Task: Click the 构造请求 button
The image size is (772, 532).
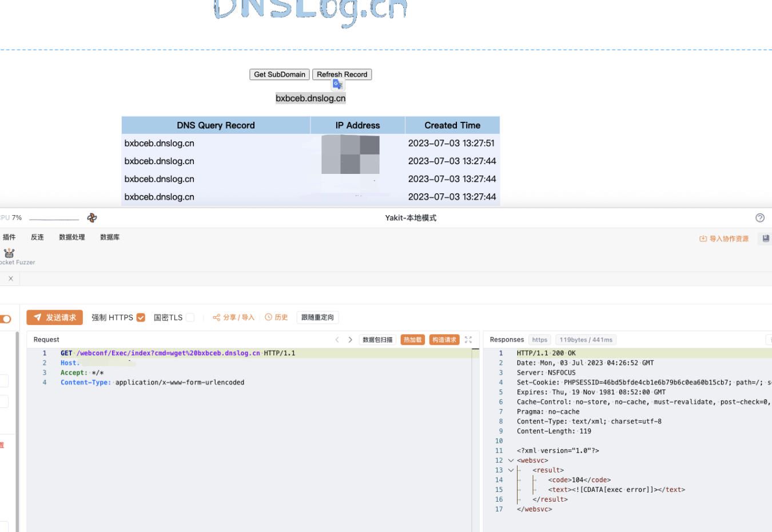Action: (x=444, y=340)
